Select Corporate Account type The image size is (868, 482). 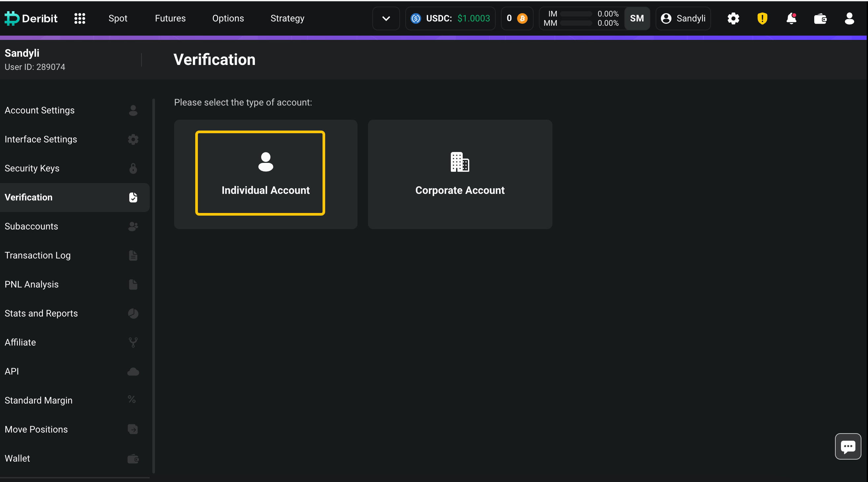click(x=460, y=174)
